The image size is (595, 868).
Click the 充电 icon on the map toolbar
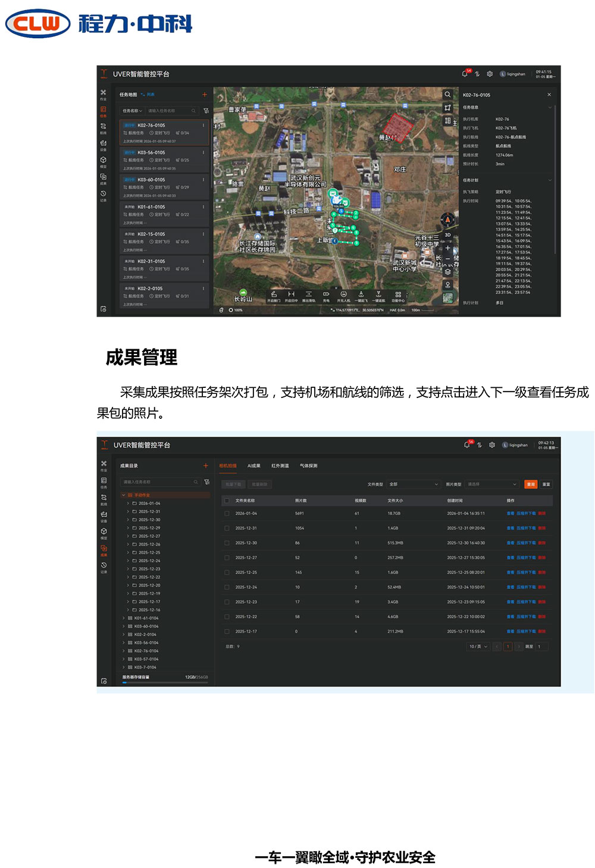pyautogui.click(x=326, y=296)
